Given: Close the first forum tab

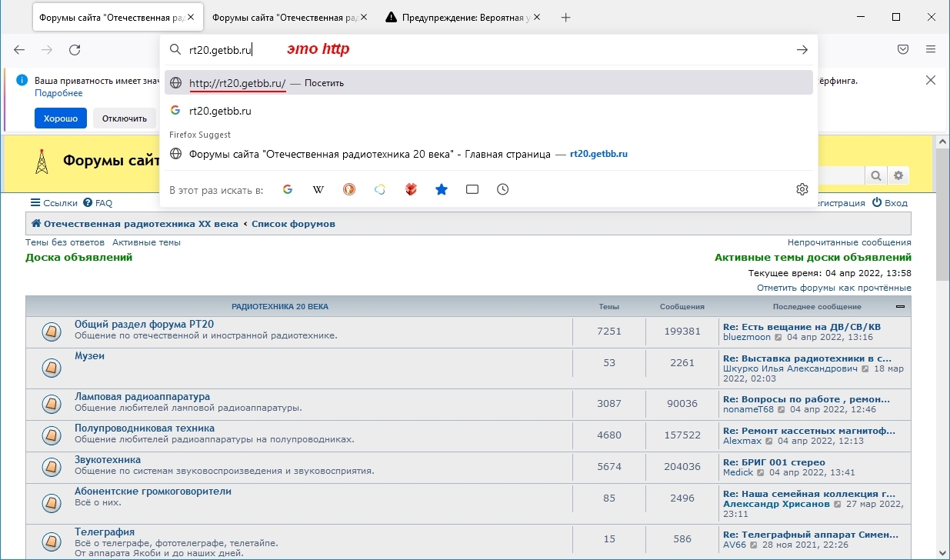Looking at the screenshot, I should pyautogui.click(x=191, y=17).
